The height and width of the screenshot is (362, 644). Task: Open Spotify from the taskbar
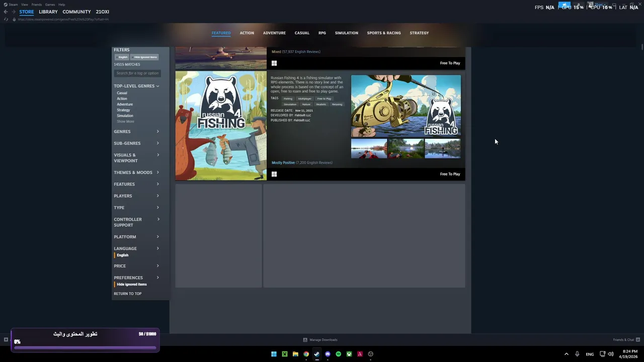pyautogui.click(x=338, y=354)
